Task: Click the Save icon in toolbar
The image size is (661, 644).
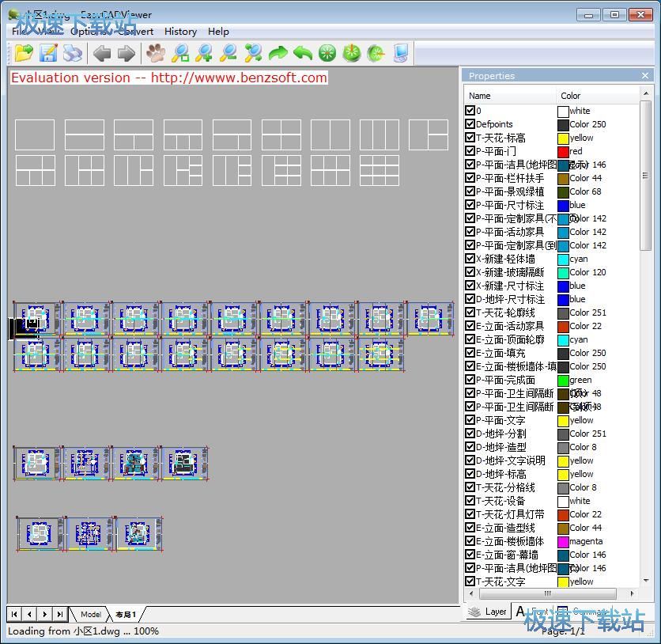Action: click(x=48, y=53)
